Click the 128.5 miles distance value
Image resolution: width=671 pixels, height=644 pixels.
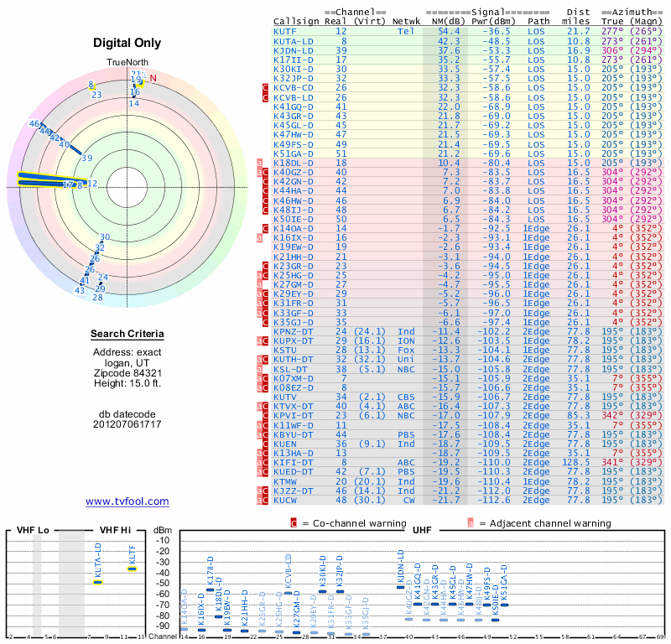575,463
